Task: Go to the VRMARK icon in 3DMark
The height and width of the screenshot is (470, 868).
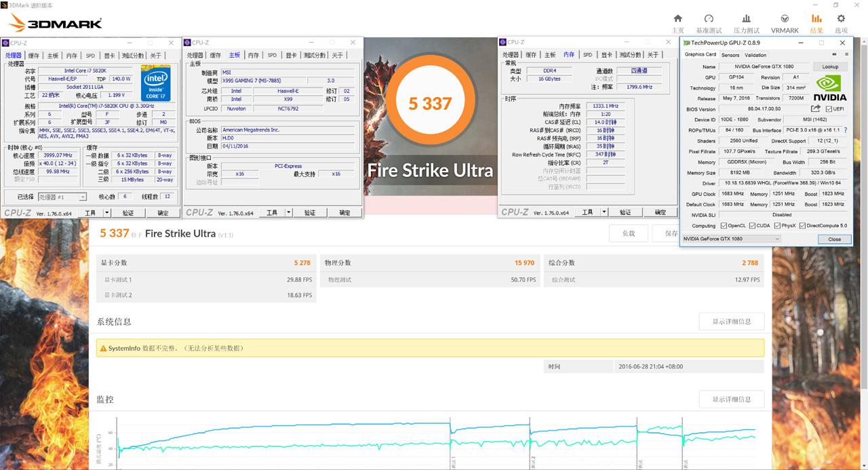Action: [x=785, y=19]
